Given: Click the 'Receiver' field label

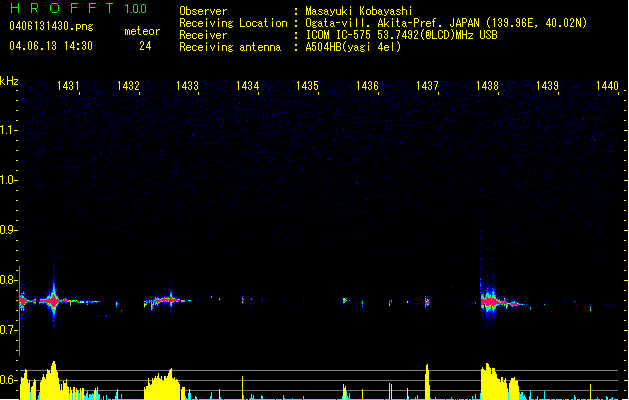Looking at the screenshot, I should 203,35.
